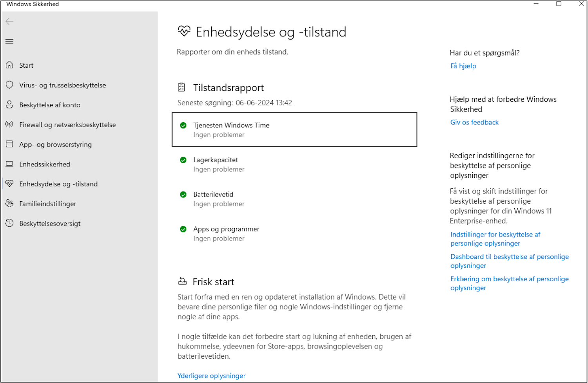Click the green check for Tjenesten Windows Time
The width and height of the screenshot is (588, 383).
(x=183, y=125)
